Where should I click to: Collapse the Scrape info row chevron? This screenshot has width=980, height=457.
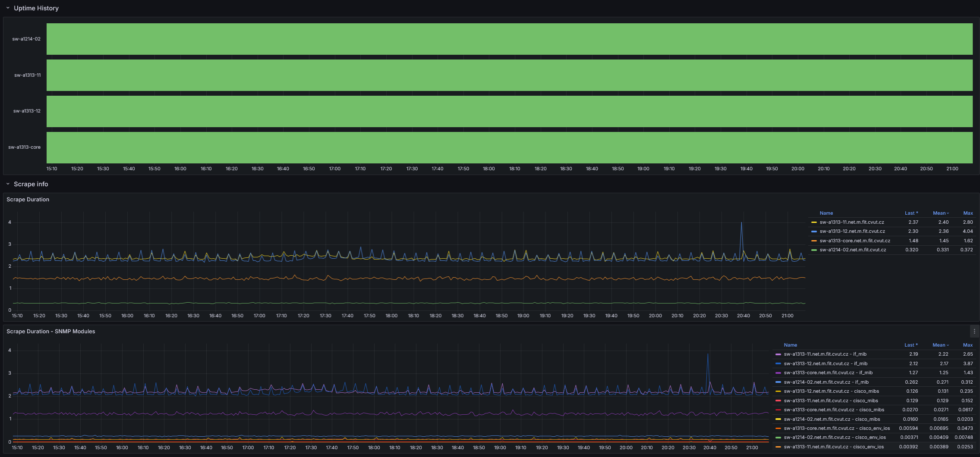tap(8, 184)
